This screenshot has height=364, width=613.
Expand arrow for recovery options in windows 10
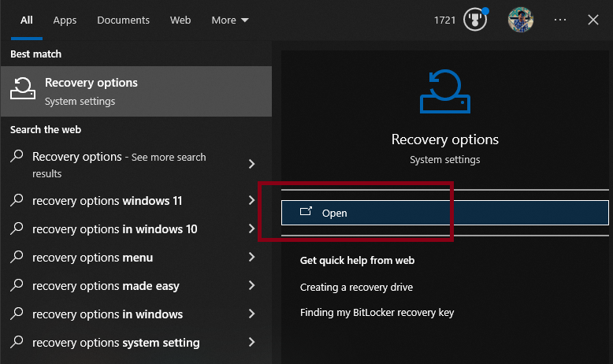tap(252, 228)
